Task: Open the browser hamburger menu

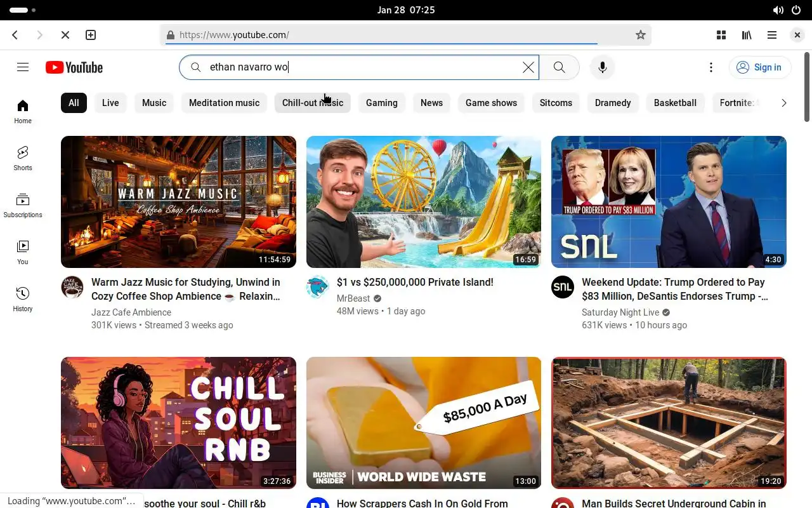Action: (772, 35)
